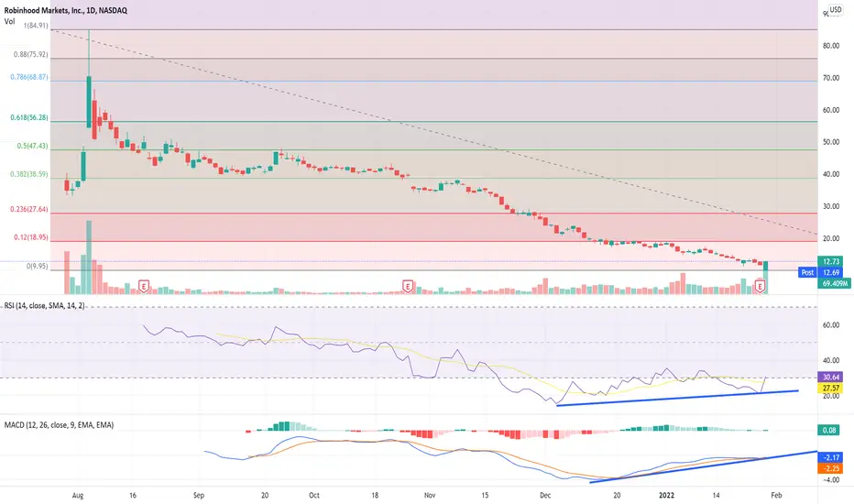
Task: Open the earnings marker in mid-August
Action: tap(144, 286)
